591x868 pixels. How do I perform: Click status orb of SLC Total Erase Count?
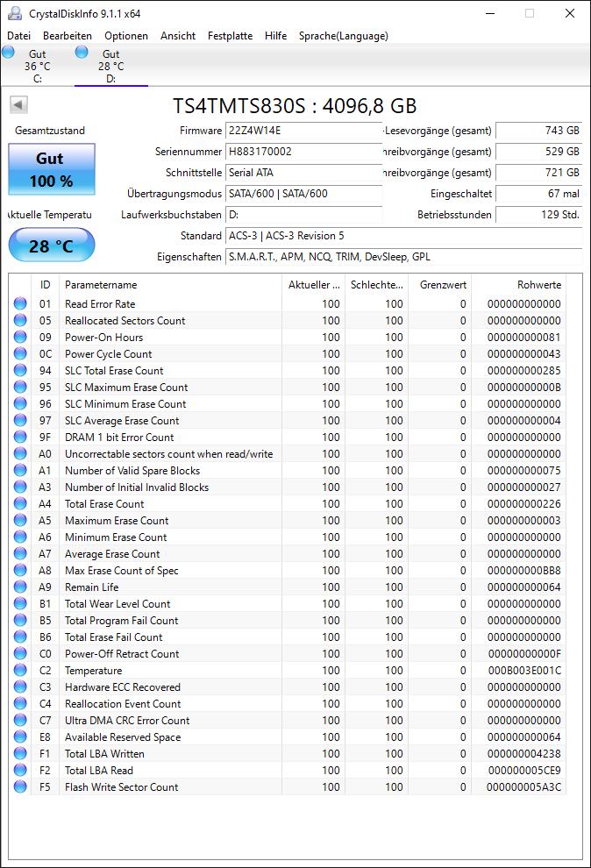coord(20,370)
